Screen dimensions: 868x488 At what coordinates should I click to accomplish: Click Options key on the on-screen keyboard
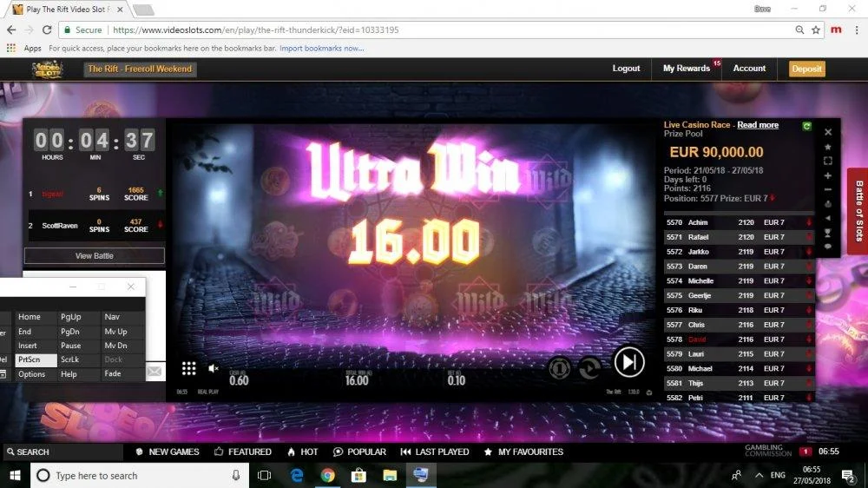click(36, 374)
